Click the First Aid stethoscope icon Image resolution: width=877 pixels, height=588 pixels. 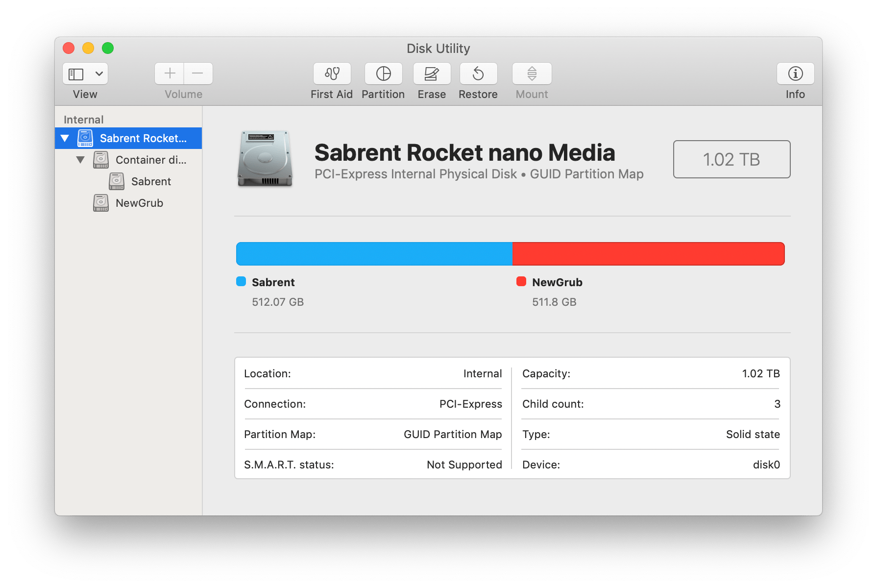(x=332, y=73)
